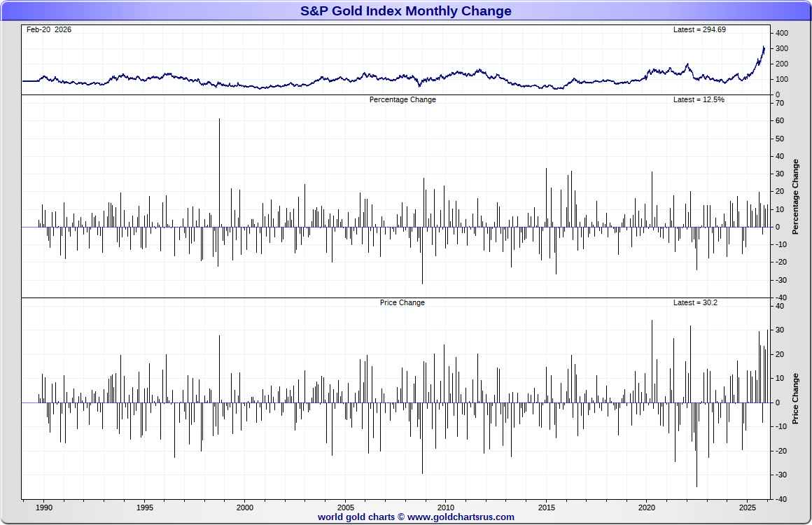812x525 pixels.
Task: Click the 1990 x-axis year marker
Action: pyautogui.click(x=44, y=507)
